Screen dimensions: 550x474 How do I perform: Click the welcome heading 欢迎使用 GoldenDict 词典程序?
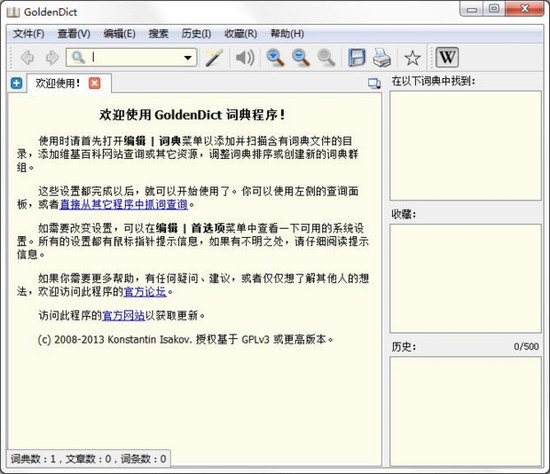[192, 115]
